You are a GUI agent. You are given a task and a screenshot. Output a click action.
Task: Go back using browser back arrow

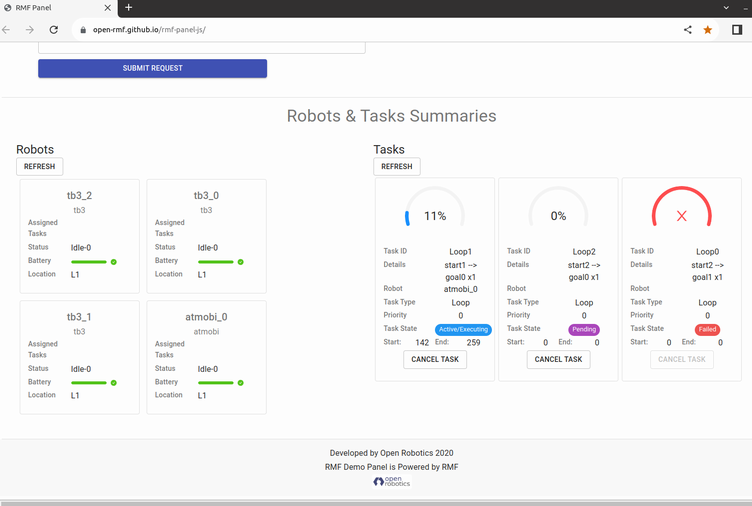[x=6, y=30]
